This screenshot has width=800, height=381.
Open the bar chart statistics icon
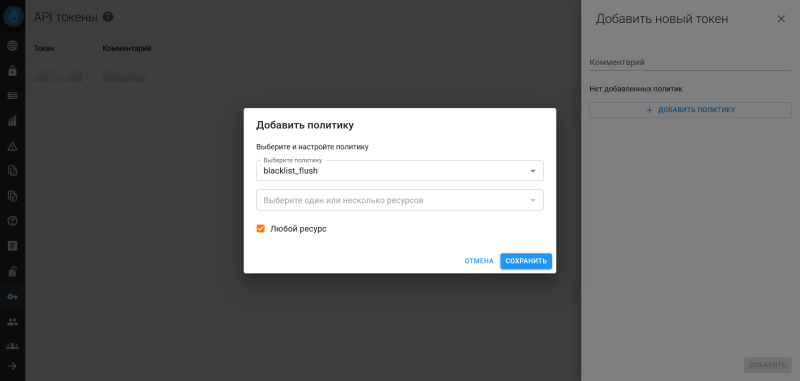pyautogui.click(x=12, y=121)
